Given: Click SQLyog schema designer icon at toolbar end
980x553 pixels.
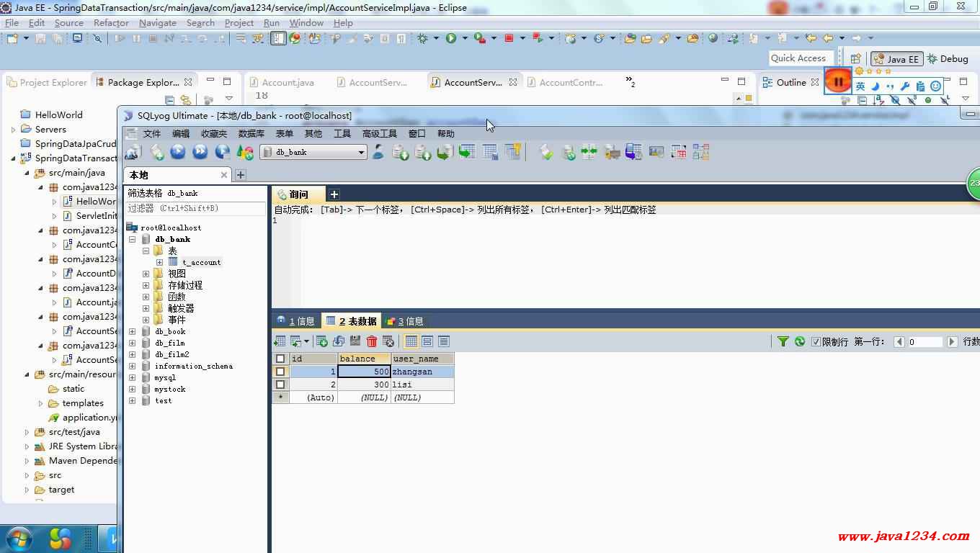Looking at the screenshot, I should [x=701, y=152].
